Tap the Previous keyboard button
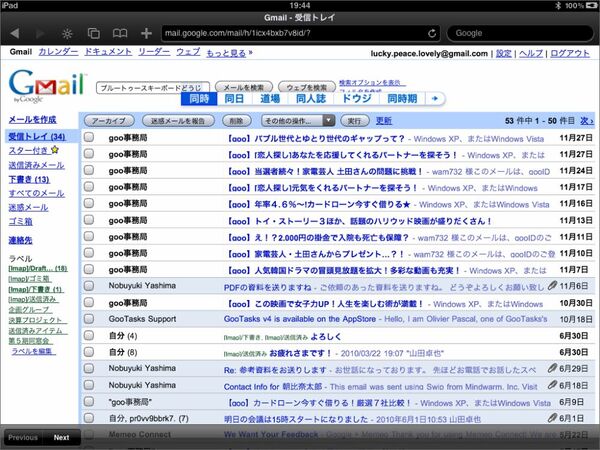Viewport: 600px width, 450px height. point(23,437)
